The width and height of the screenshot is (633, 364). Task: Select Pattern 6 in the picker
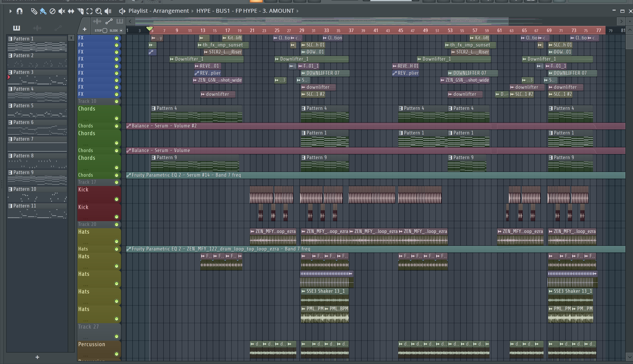click(37, 127)
